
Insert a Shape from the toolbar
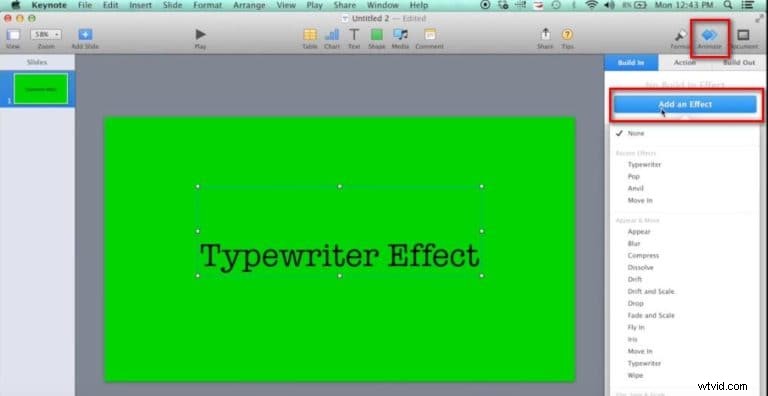click(377, 34)
